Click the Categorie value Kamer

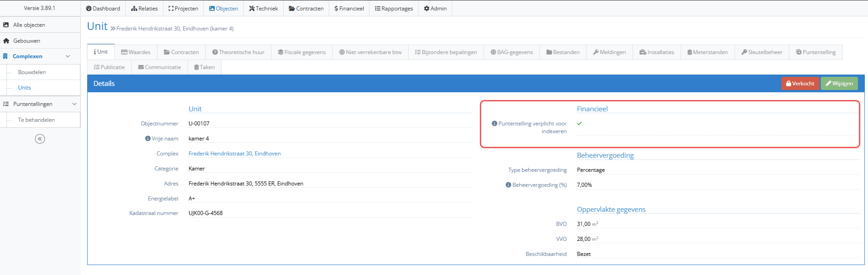pyautogui.click(x=196, y=168)
